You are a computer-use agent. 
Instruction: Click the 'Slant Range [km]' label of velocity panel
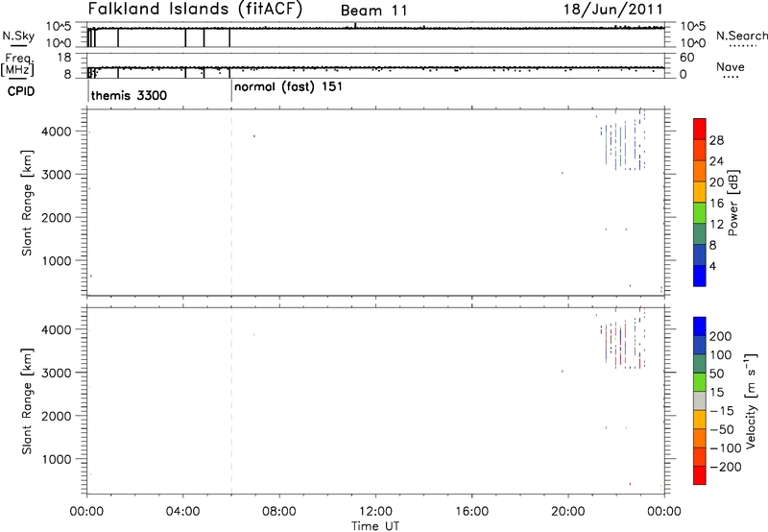point(27,401)
